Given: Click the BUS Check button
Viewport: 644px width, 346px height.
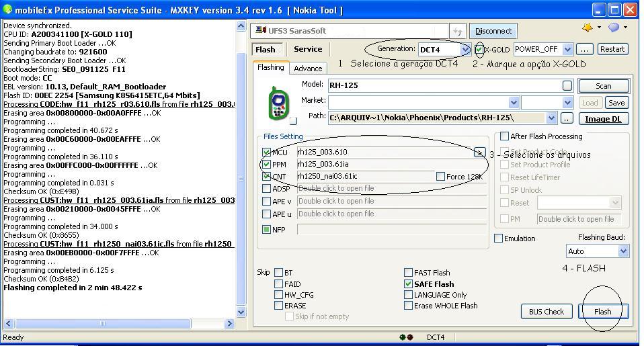Looking at the screenshot, I should pos(547,312).
